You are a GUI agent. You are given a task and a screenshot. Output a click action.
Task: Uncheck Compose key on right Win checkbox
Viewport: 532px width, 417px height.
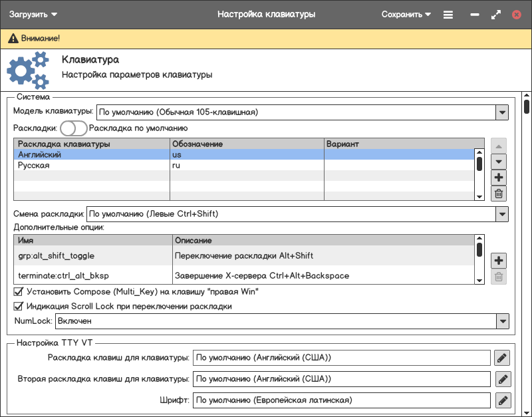[19, 291]
